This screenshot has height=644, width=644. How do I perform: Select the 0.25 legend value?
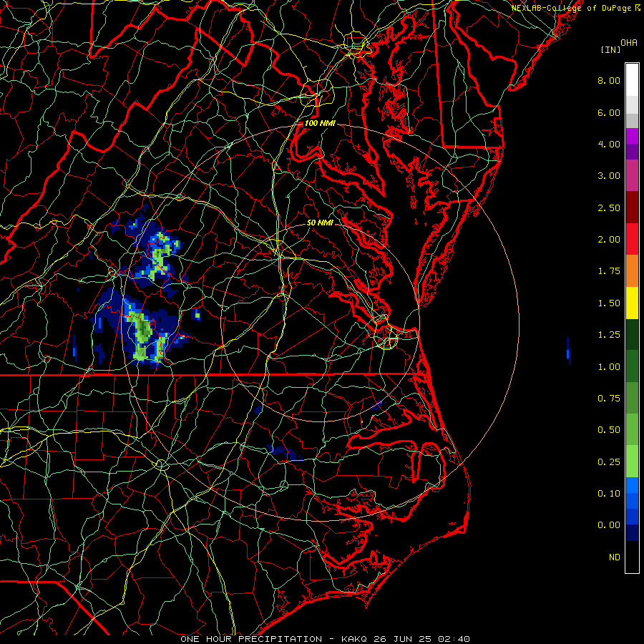point(609,462)
